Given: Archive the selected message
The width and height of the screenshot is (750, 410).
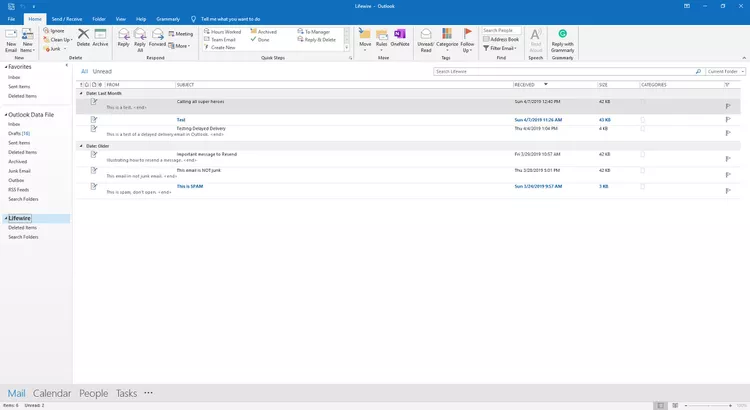Looking at the screenshot, I should pyautogui.click(x=100, y=37).
